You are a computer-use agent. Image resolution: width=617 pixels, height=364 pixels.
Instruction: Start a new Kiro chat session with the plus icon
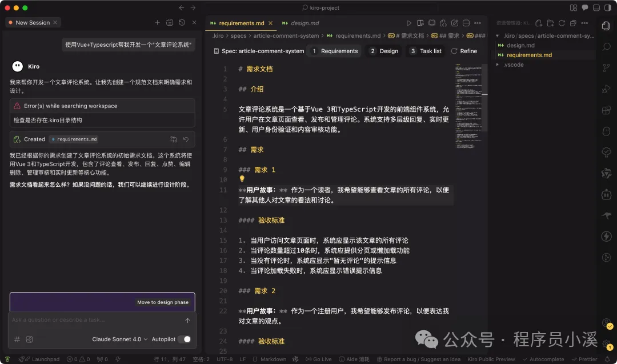158,22
